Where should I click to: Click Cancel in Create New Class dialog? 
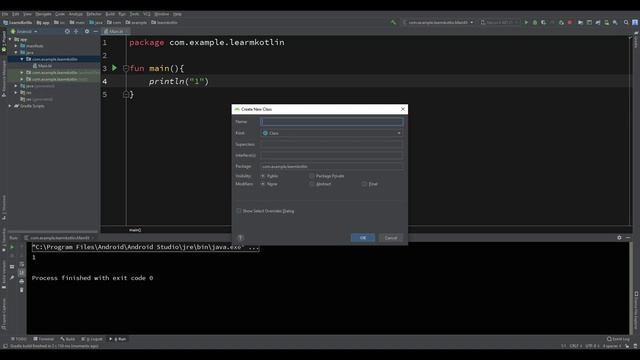(391, 238)
